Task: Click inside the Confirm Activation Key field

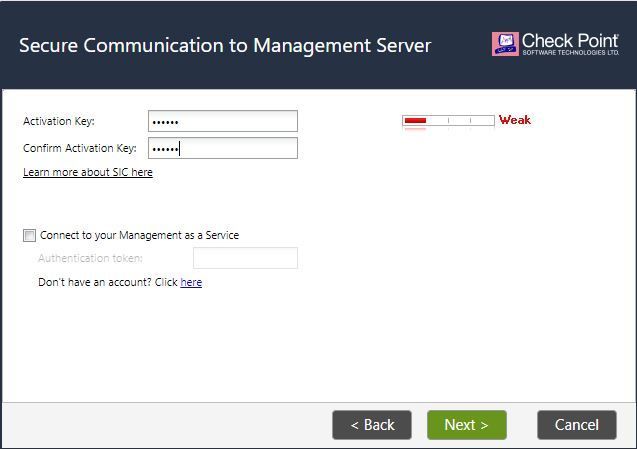Action: pos(222,148)
